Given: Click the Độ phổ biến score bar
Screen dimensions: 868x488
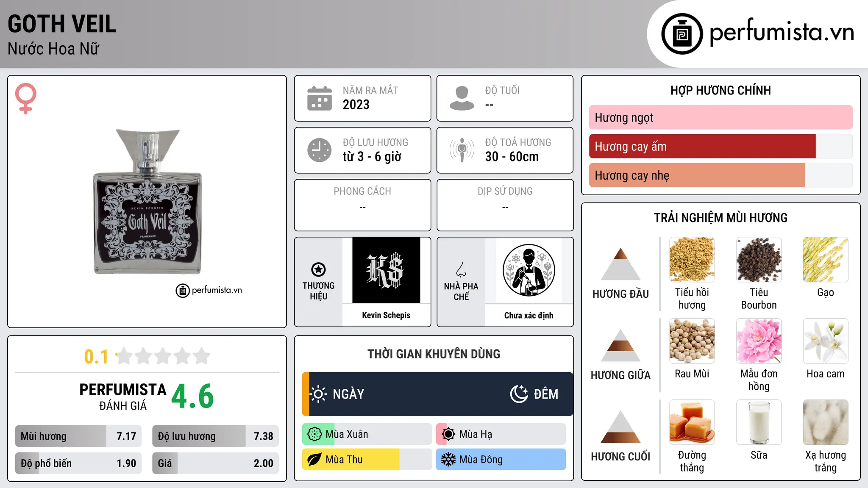Looking at the screenshot, I should (x=78, y=463).
